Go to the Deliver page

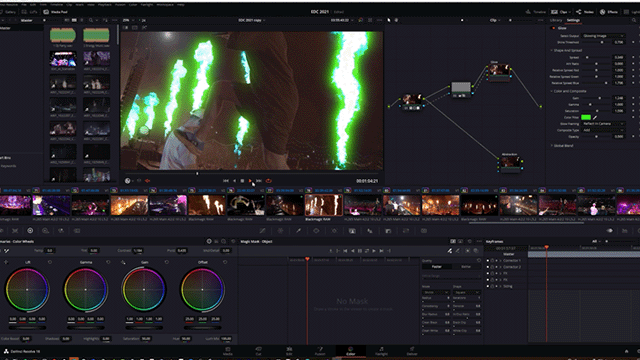(x=412, y=351)
